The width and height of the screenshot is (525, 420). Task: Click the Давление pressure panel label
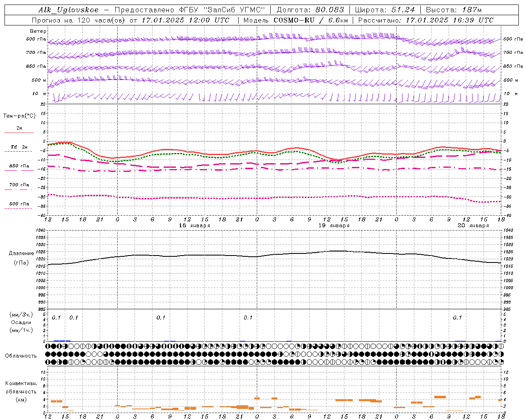click(21, 253)
